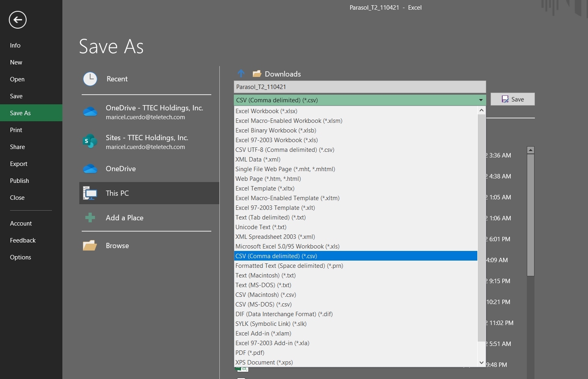Select Excel Workbook (*.xlsx) format
This screenshot has height=379, width=588.
(x=266, y=111)
